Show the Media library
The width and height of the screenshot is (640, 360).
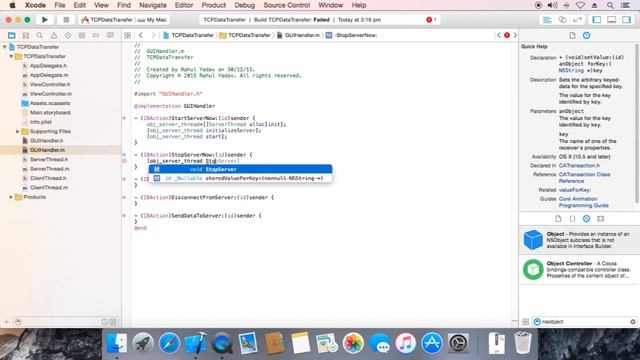click(x=600, y=219)
